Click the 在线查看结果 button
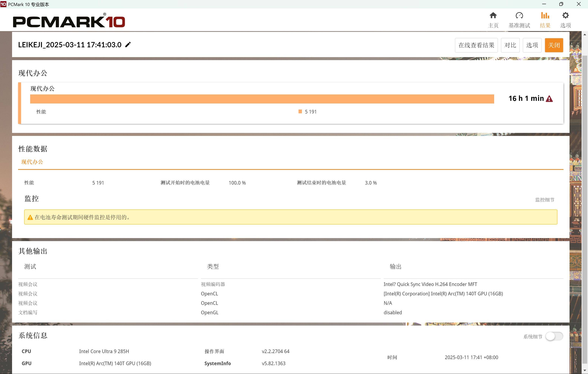588x374 pixels. 476,45
